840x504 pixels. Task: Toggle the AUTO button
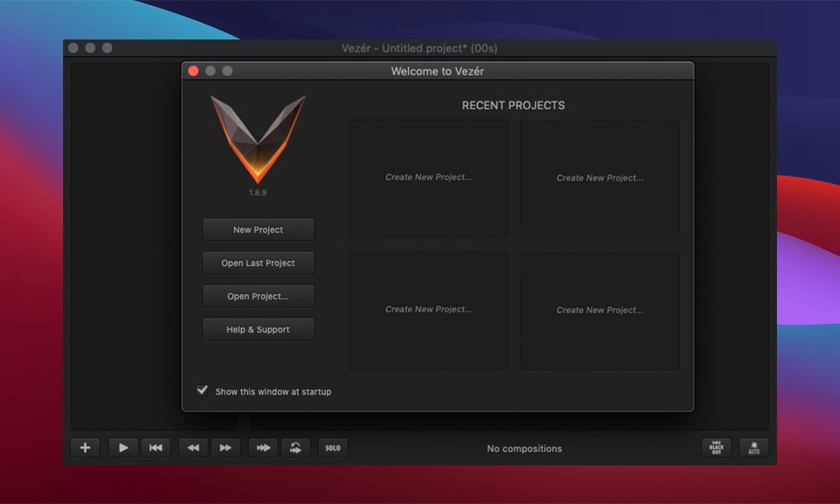coord(753,448)
